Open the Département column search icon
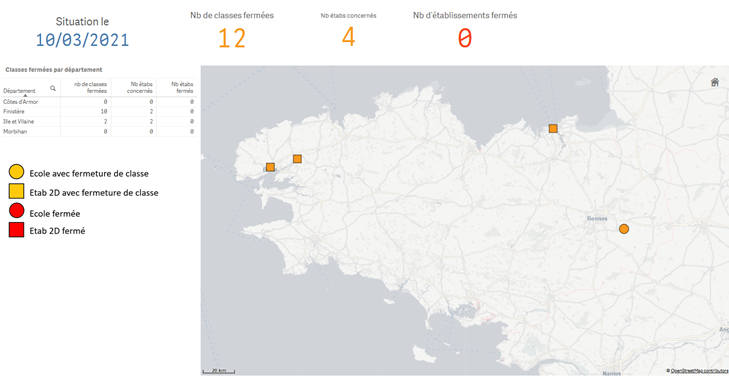This screenshot has width=729, height=377. click(53, 88)
